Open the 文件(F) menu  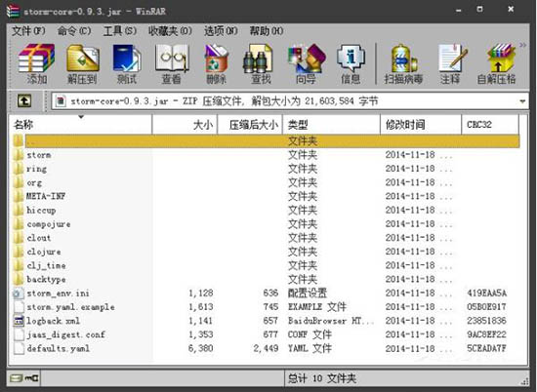coord(28,31)
